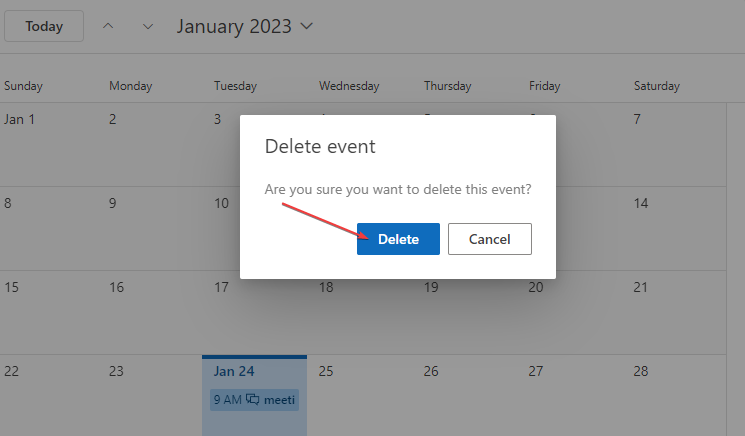This screenshot has height=436, width=745.
Task: Go to Today in calendar
Action: pyautogui.click(x=44, y=26)
